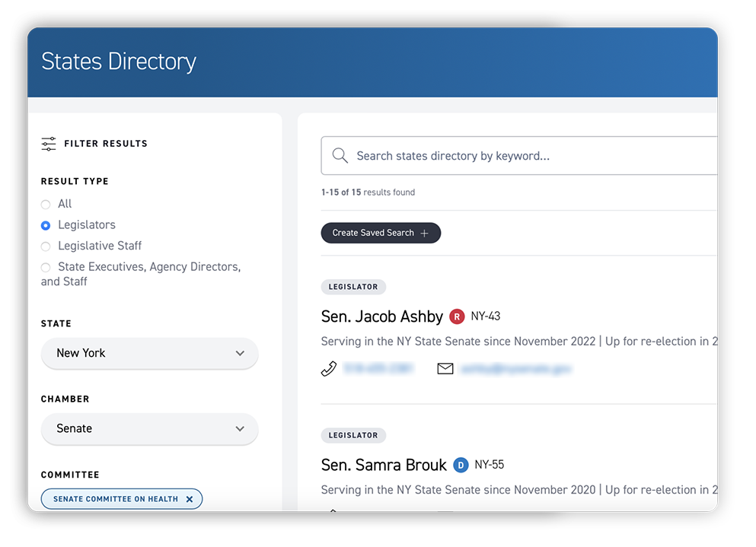Click the envelope icon for Jacob Ashby's email
Image resolution: width=756 pixels, height=547 pixels.
point(445,369)
